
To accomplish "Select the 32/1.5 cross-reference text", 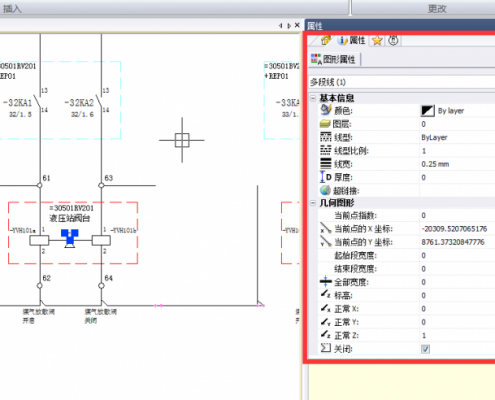I will pyautogui.click(x=20, y=114).
